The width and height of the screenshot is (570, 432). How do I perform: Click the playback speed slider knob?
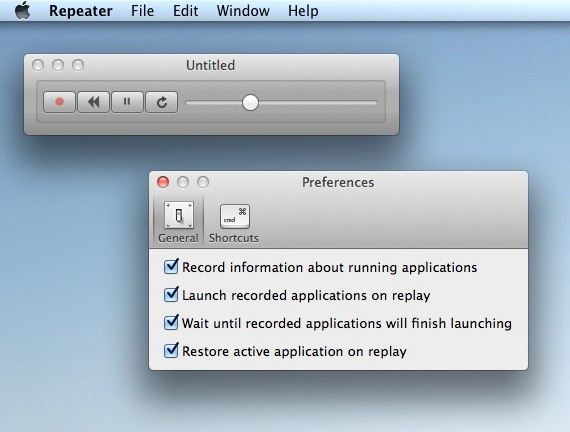[x=250, y=103]
